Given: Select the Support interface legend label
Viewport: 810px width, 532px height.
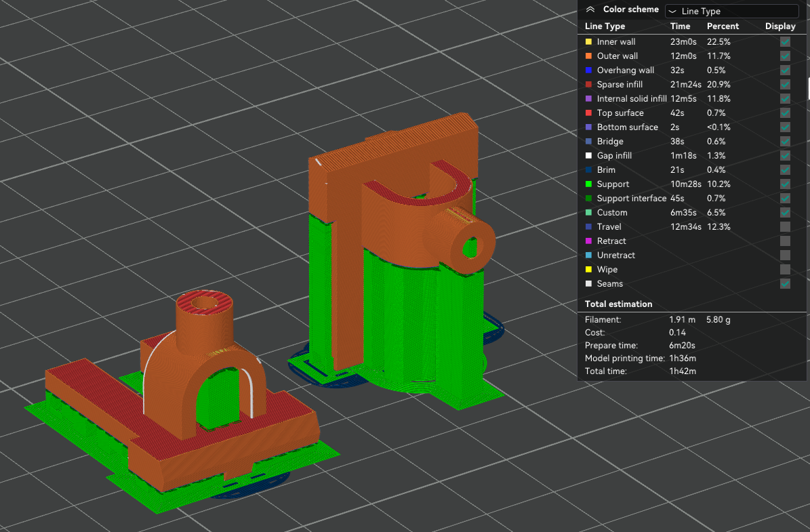Looking at the screenshot, I should click(631, 199).
